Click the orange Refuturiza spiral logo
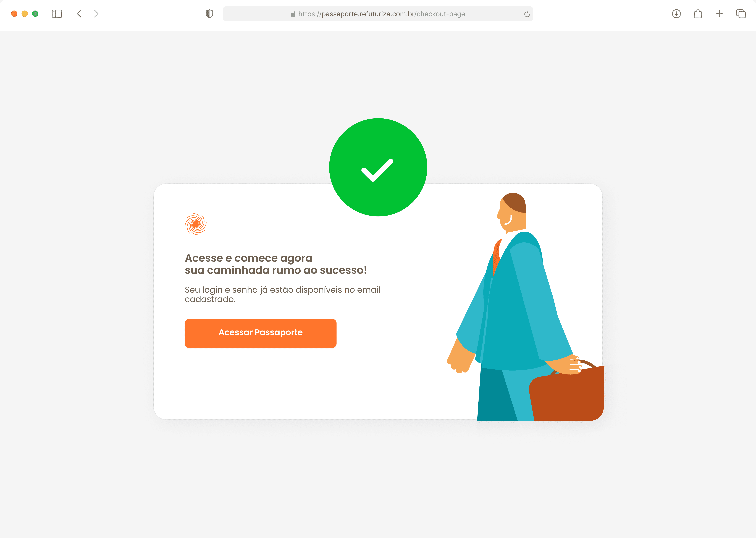 (x=196, y=224)
